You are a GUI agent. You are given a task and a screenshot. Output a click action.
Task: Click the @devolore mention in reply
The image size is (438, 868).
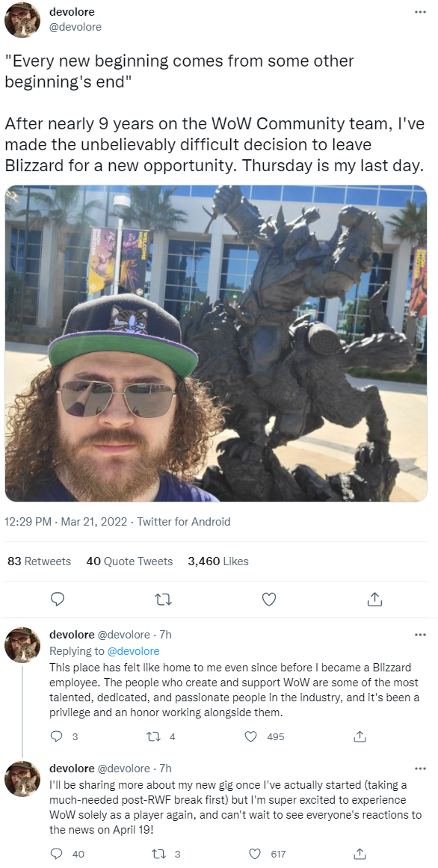(133, 651)
